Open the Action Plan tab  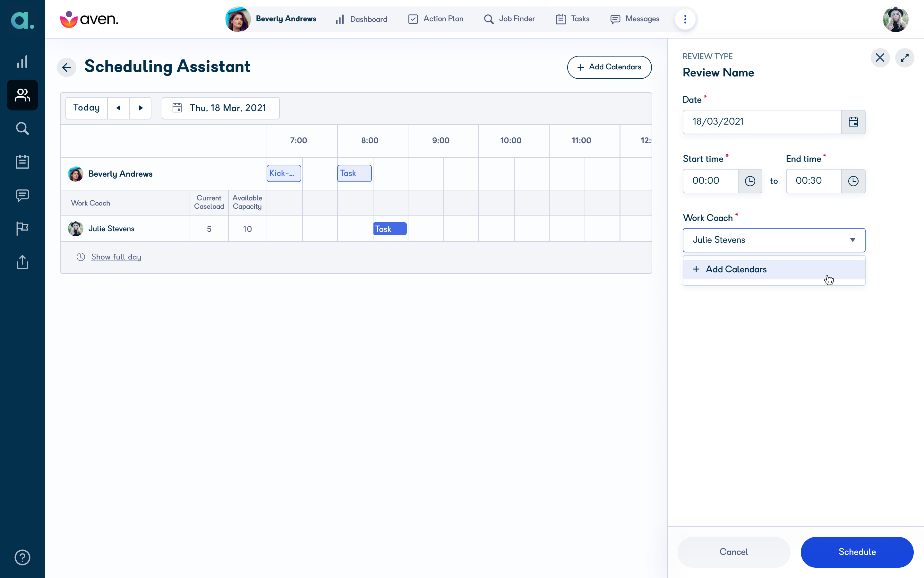pyautogui.click(x=436, y=19)
